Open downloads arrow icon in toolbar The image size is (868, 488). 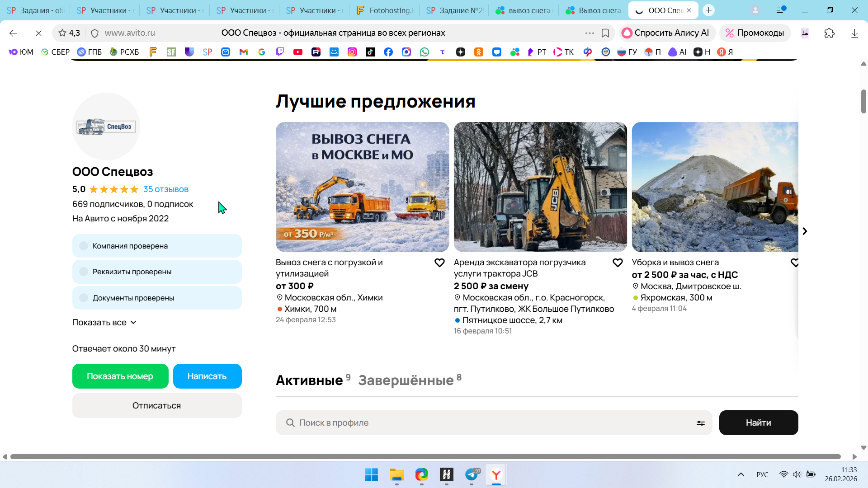[854, 33]
